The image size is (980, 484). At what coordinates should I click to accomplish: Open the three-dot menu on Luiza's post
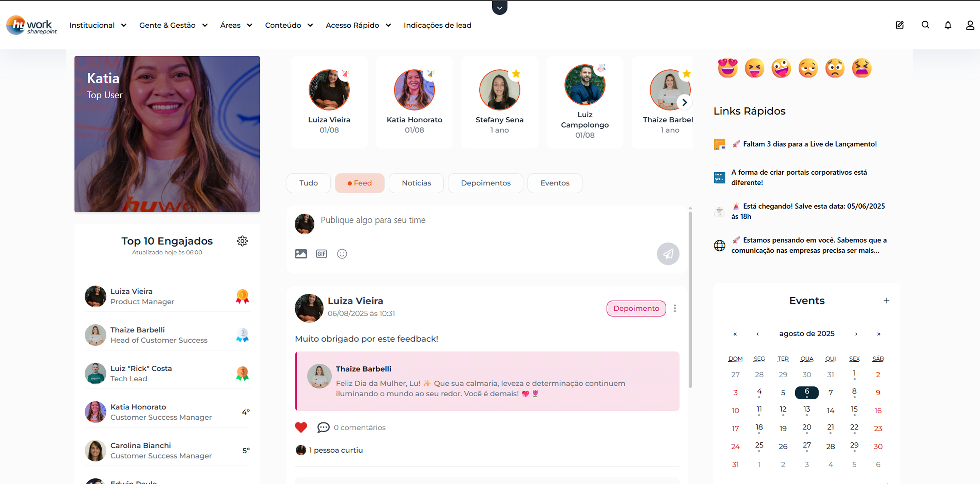(675, 308)
